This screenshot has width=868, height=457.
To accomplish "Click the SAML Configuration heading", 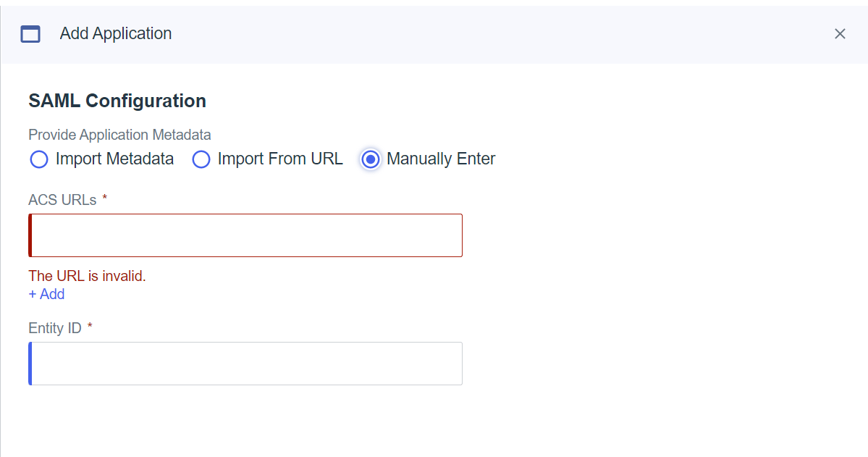I will click(x=117, y=101).
